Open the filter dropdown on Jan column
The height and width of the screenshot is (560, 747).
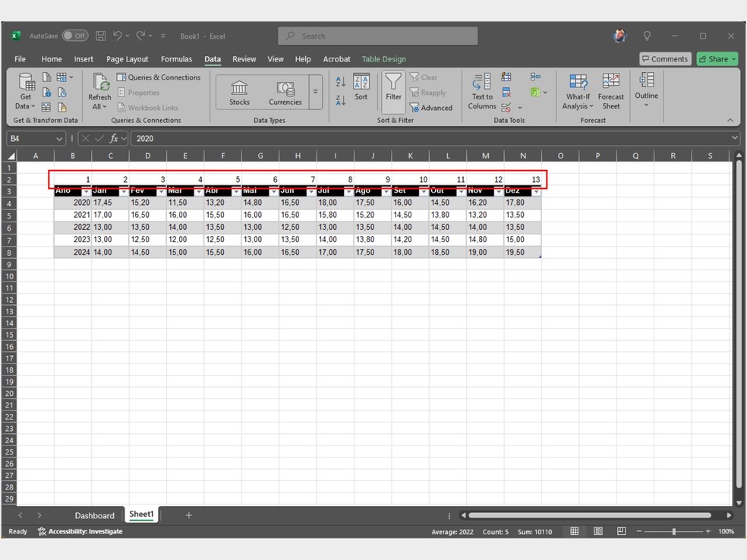click(x=124, y=192)
